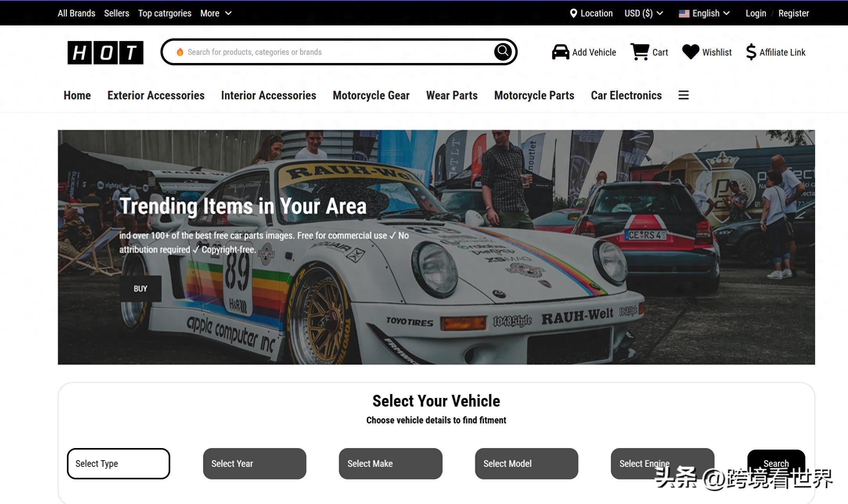Screen dimensions: 848x504
Task: Open Motorcycle Parts category
Action: (x=534, y=95)
